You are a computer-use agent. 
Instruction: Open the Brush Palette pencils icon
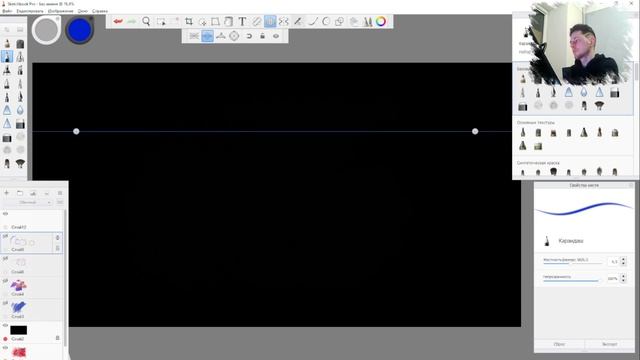pos(367,21)
